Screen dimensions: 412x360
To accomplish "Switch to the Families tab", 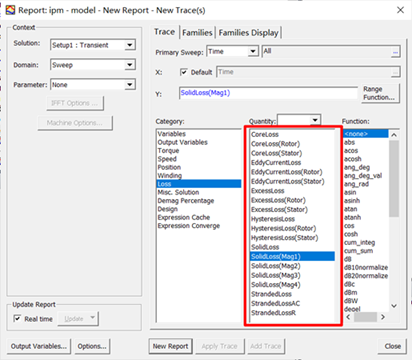I will [x=197, y=33].
